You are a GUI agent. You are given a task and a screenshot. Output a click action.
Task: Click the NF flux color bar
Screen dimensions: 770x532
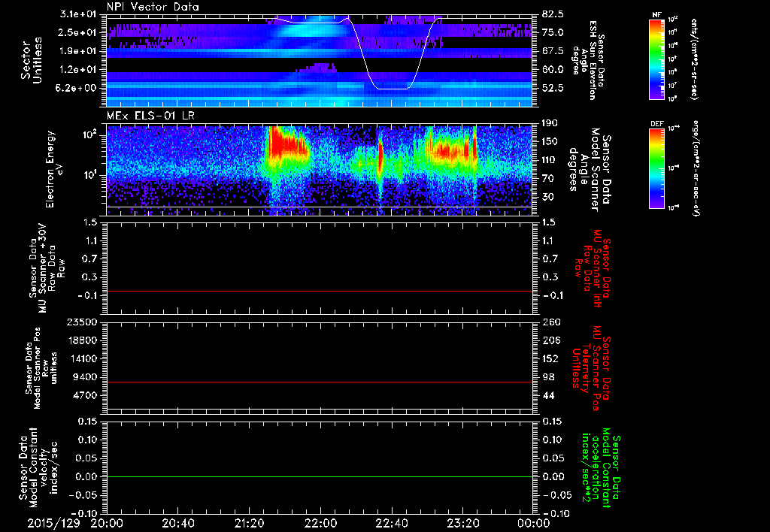coord(656,59)
